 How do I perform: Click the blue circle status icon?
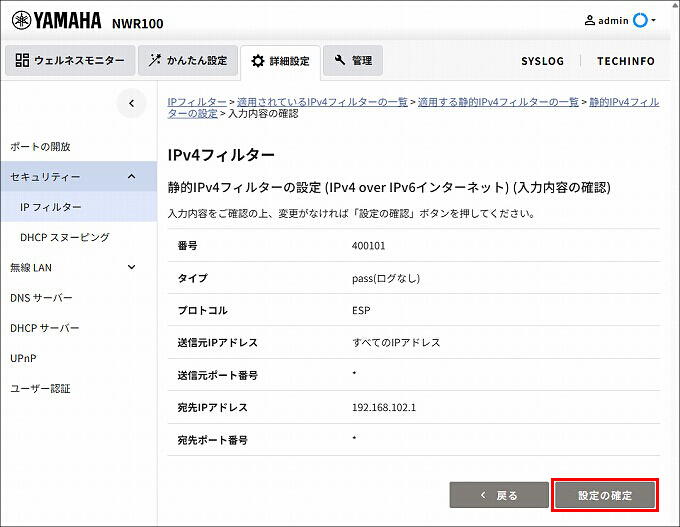640,20
